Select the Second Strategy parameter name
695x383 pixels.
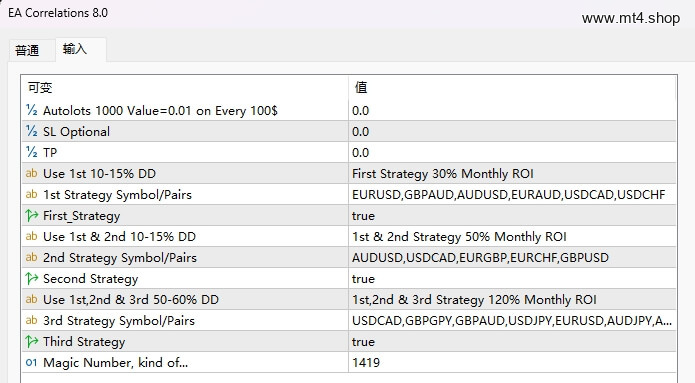[x=90, y=279]
